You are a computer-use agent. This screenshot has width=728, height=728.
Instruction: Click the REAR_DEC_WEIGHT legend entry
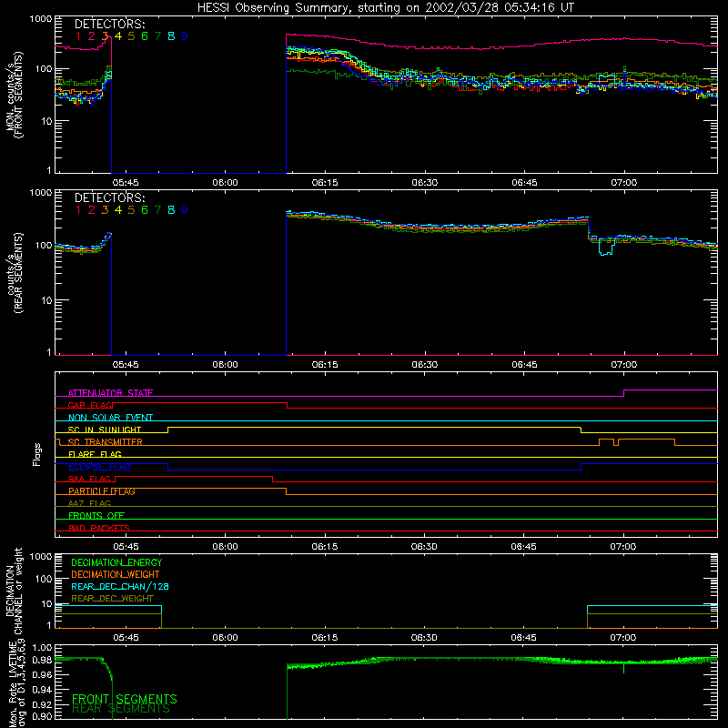[112, 599]
